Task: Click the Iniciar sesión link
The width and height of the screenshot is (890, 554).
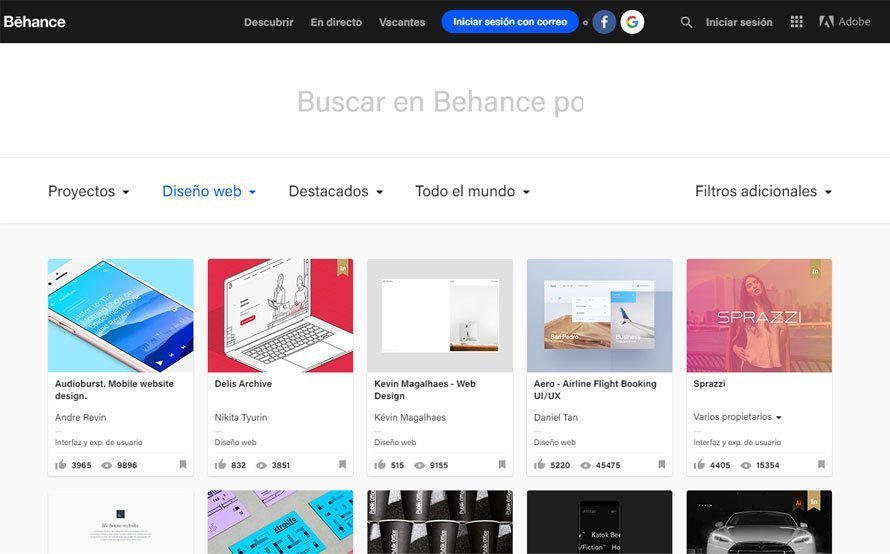Action: (739, 22)
